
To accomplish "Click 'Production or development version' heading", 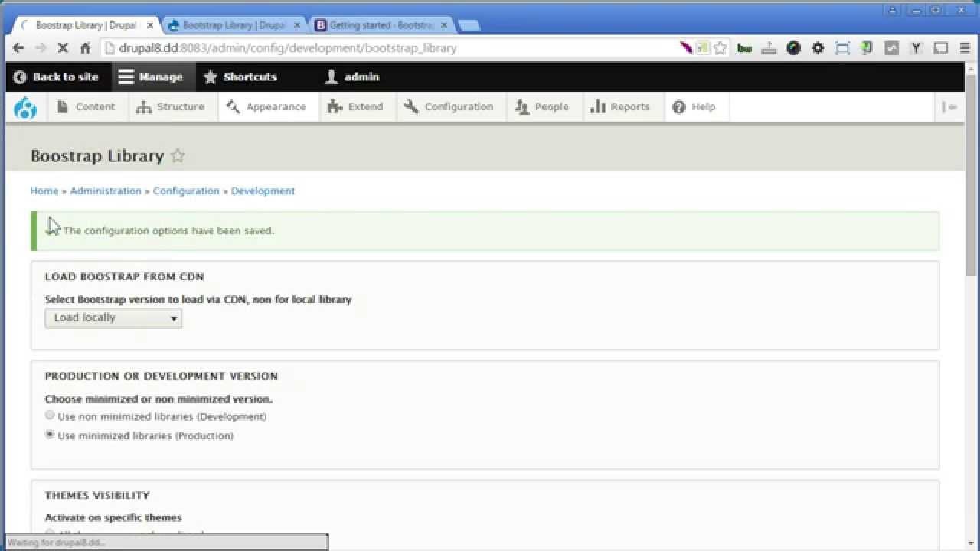I will click(162, 376).
